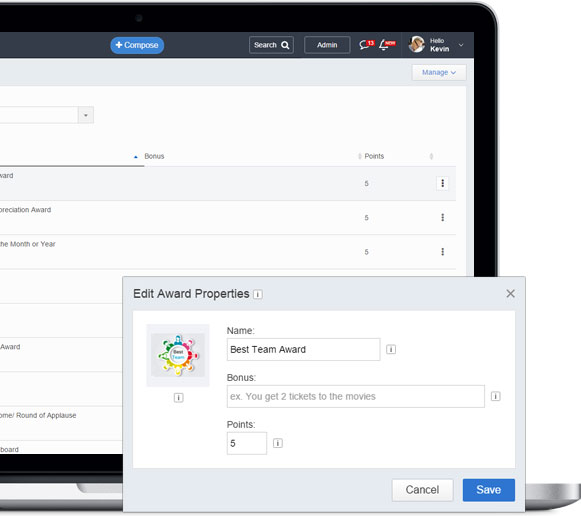Click the search magnifier icon

pos(285,45)
